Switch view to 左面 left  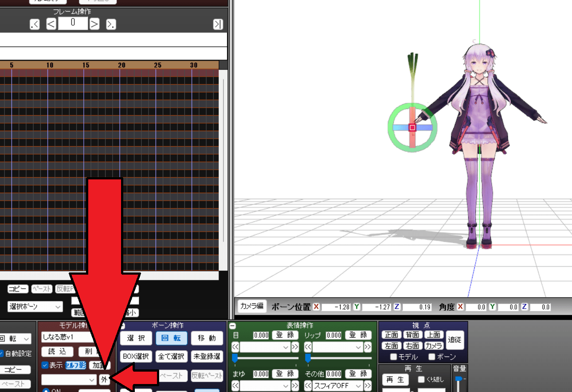pos(391,345)
